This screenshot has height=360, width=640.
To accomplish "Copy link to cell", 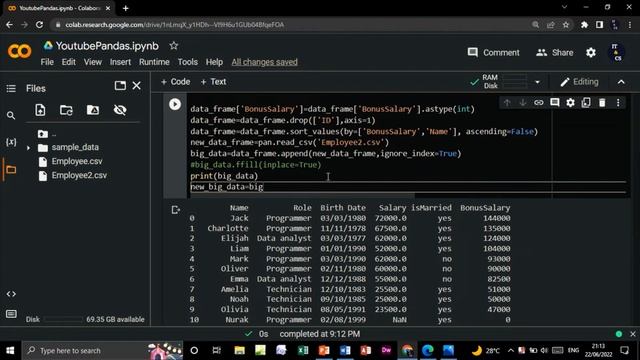I will [x=538, y=103].
